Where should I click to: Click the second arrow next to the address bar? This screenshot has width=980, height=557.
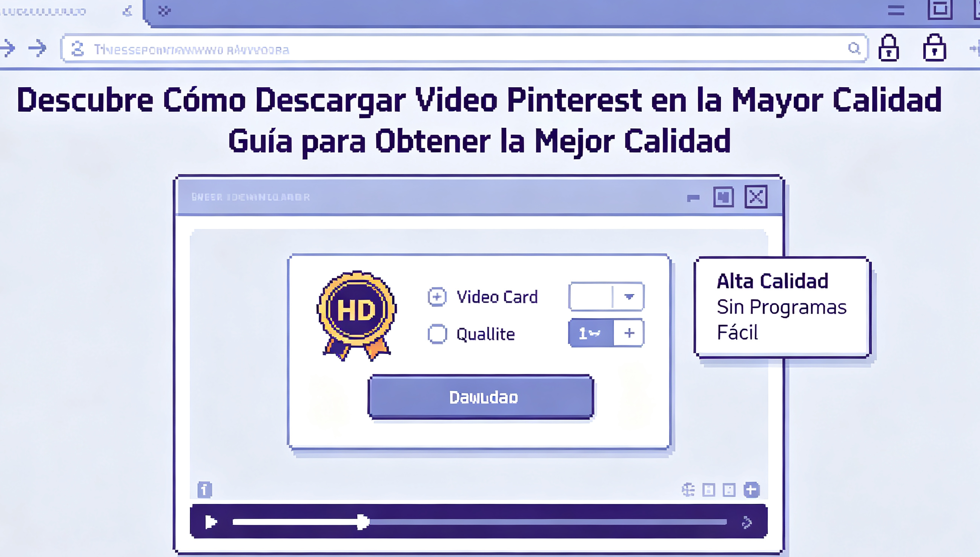click(37, 48)
